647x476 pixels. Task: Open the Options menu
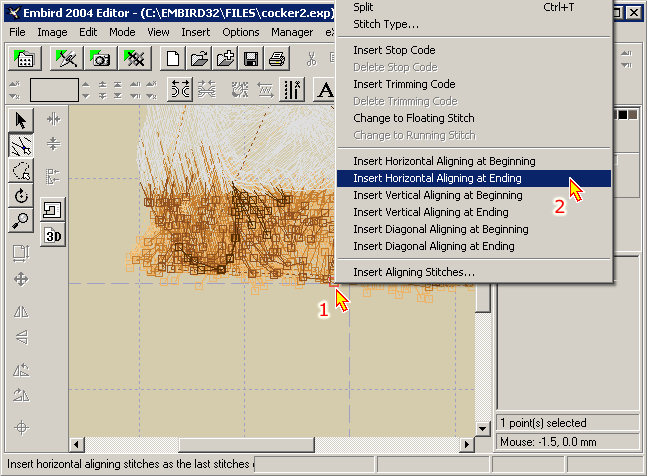click(x=241, y=32)
